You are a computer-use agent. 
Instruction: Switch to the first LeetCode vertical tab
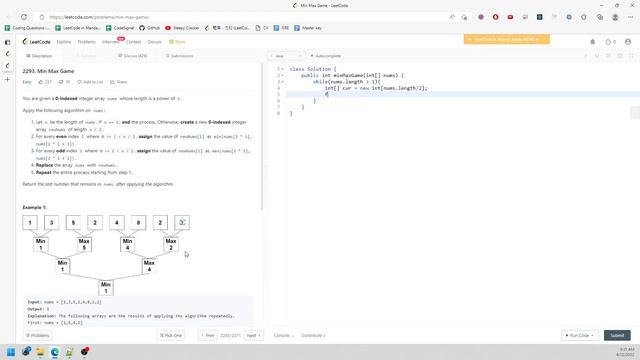coord(7,54)
